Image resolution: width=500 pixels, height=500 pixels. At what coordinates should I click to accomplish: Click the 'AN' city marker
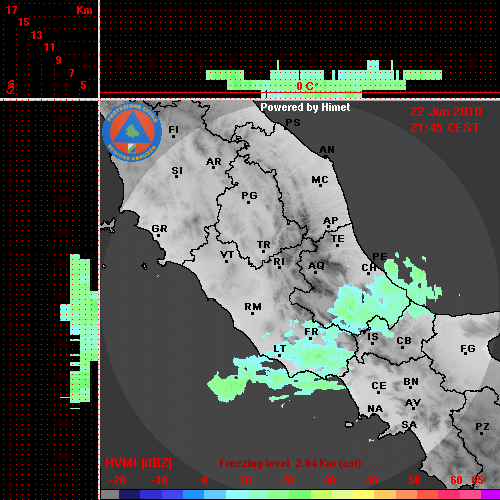327,151
